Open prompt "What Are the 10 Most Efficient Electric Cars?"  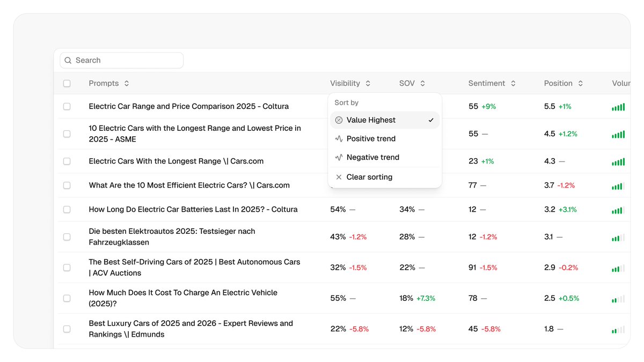tap(189, 185)
